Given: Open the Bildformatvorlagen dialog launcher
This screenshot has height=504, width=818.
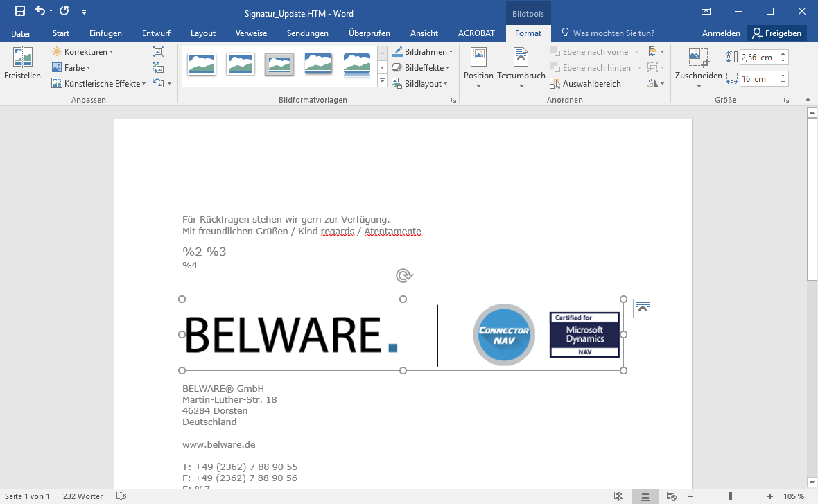Looking at the screenshot, I should coord(453,100).
